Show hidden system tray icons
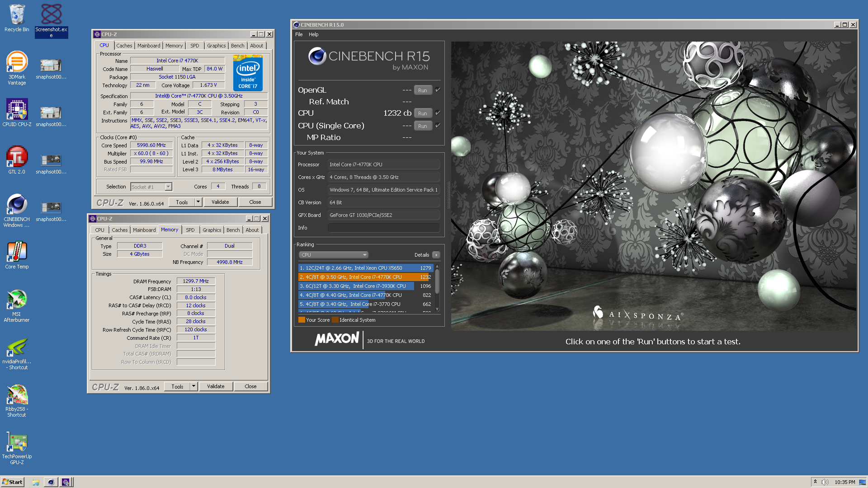Viewport: 868px width, 488px height. (x=815, y=482)
